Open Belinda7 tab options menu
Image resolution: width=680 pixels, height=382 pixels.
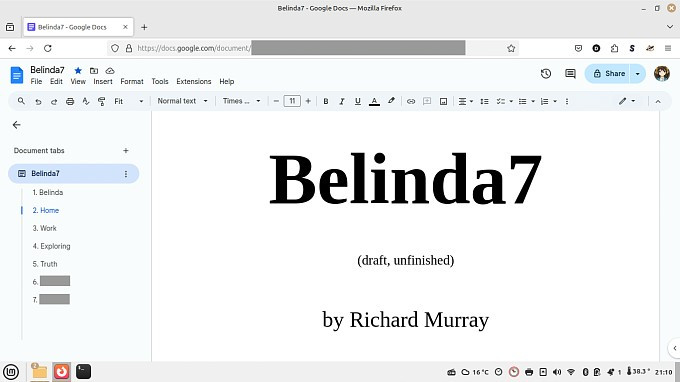pos(126,174)
